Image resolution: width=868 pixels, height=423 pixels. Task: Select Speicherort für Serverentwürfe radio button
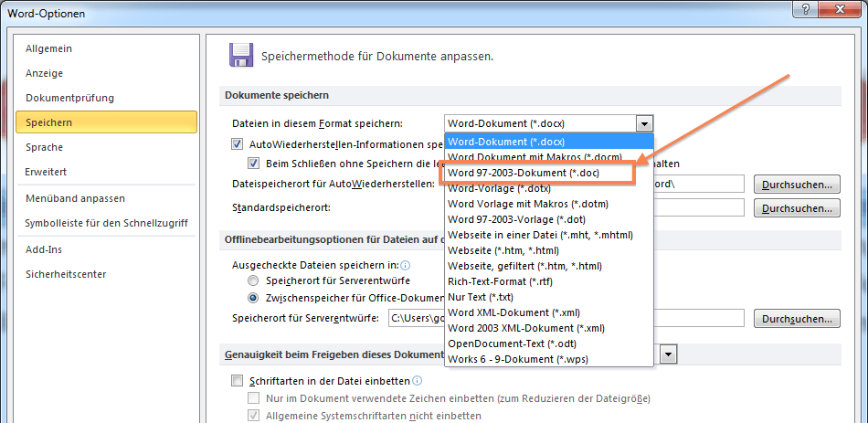coord(253,280)
